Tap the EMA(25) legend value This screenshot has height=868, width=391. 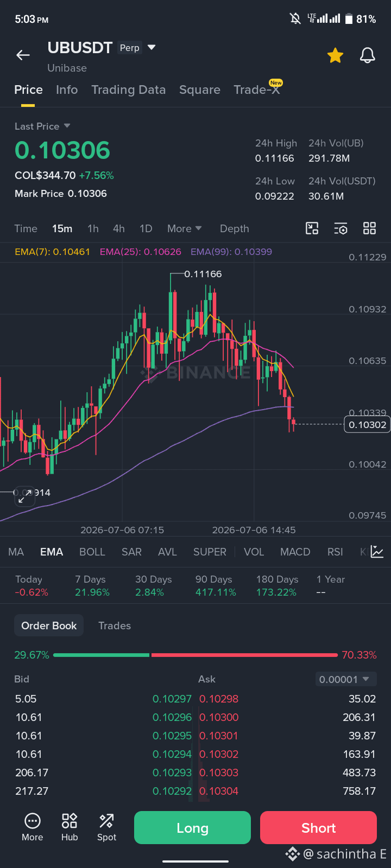pyautogui.click(x=141, y=252)
